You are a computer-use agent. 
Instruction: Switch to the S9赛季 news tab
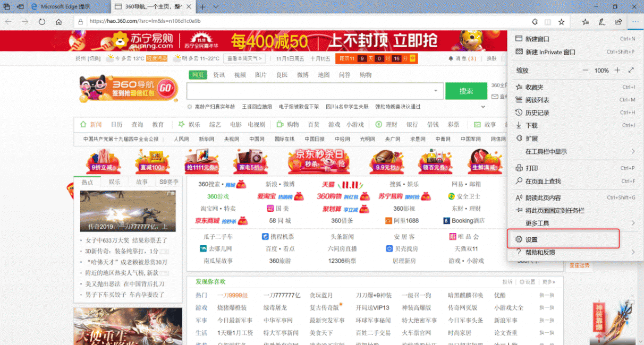[169, 182]
